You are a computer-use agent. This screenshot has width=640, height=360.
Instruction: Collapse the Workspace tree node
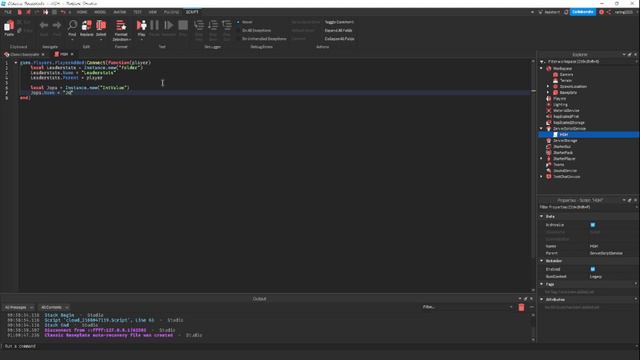(x=542, y=69)
